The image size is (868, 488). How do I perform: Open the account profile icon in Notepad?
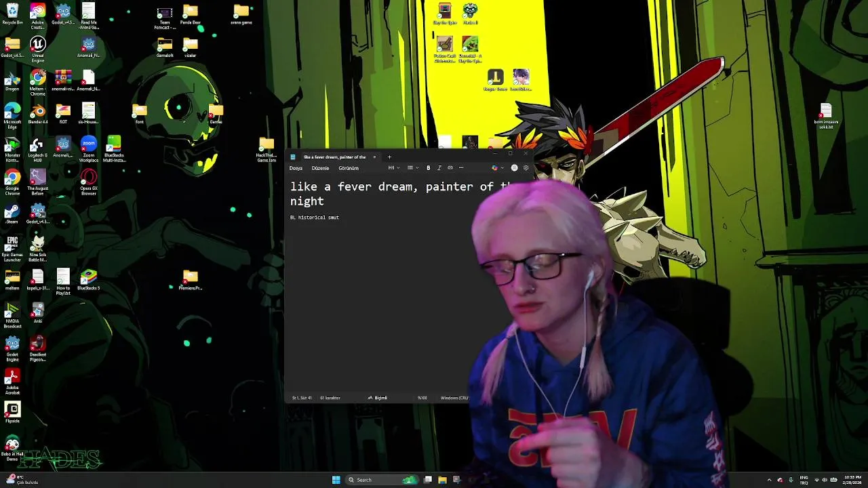pyautogui.click(x=514, y=168)
